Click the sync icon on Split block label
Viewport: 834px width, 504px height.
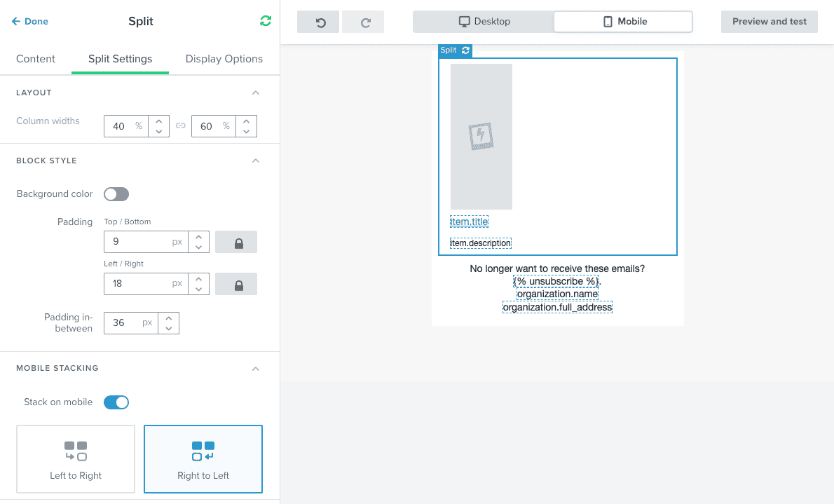(x=466, y=50)
